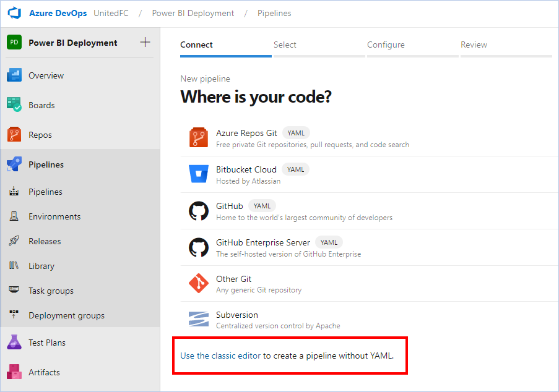559x392 pixels.
Task: Select GitHub Enterprise Server option
Action: 370,247
